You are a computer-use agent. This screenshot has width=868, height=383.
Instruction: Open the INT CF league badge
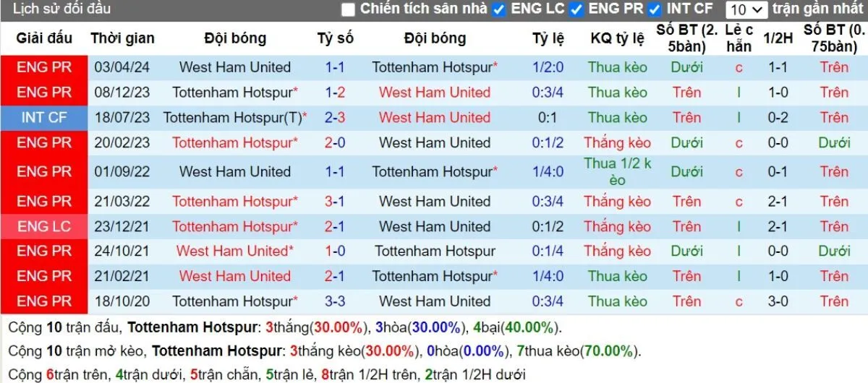[44, 118]
